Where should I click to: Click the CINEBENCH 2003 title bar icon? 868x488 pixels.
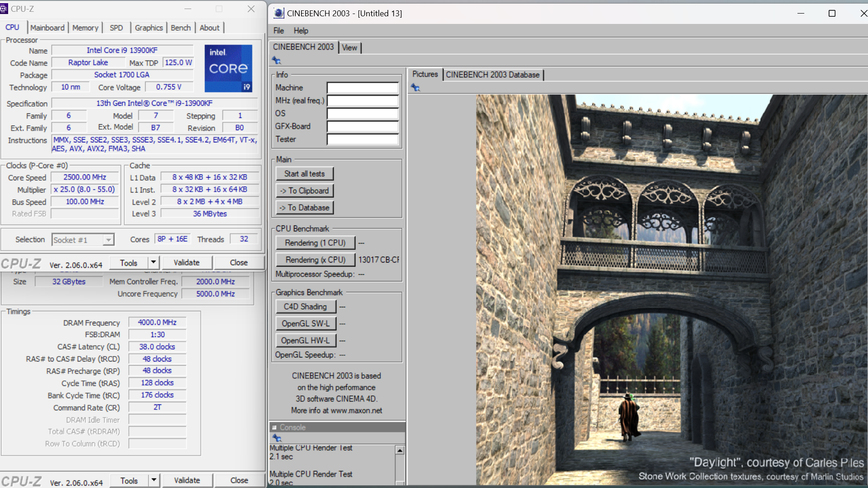click(x=279, y=13)
